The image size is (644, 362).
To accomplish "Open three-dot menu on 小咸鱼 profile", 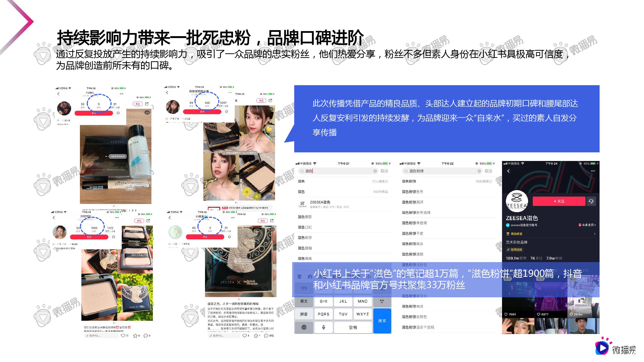I will tap(233, 218).
